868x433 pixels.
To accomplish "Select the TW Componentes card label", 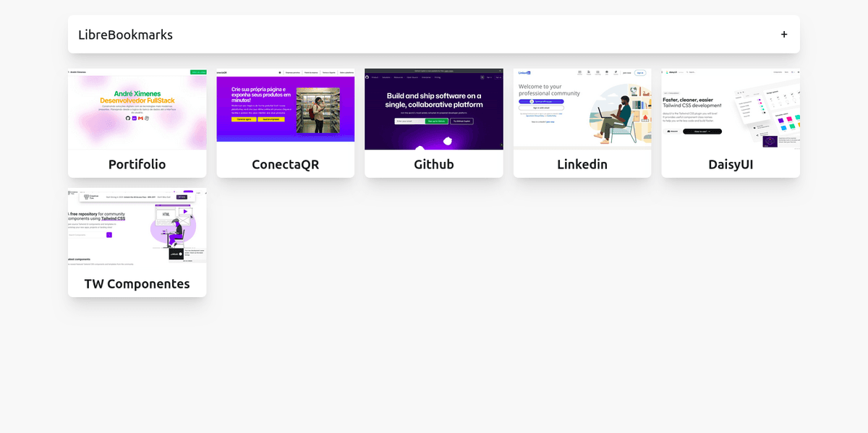I will pos(137,284).
